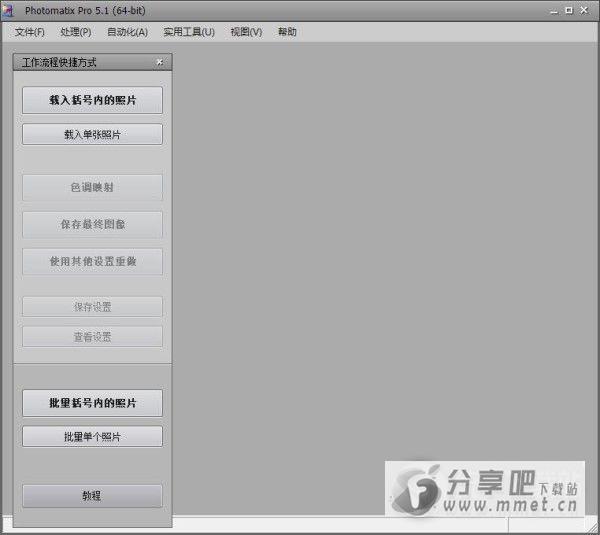Viewport: 600px width, 535px height.
Task: Open the 文件(F) menu
Action: tap(29, 32)
